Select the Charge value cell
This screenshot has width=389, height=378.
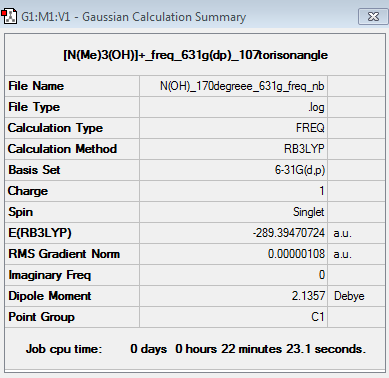[x=233, y=191]
